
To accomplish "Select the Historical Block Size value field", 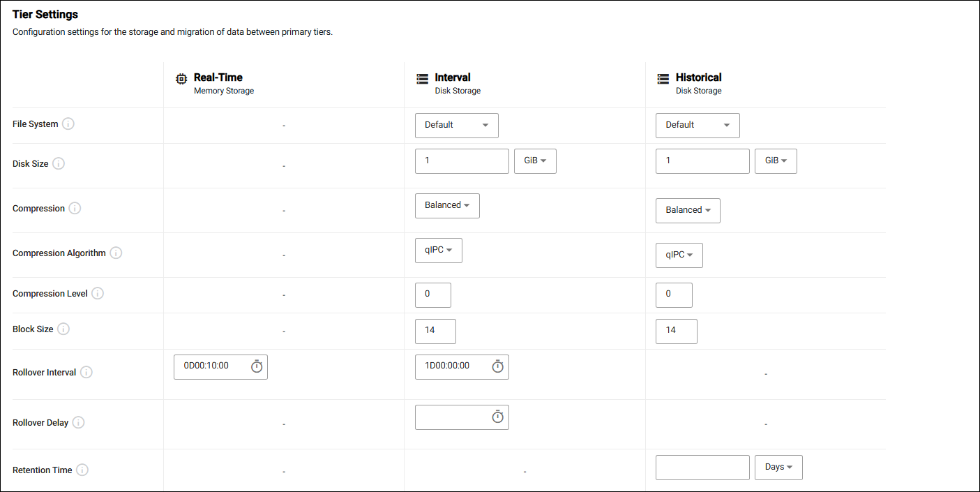I will [x=676, y=331].
